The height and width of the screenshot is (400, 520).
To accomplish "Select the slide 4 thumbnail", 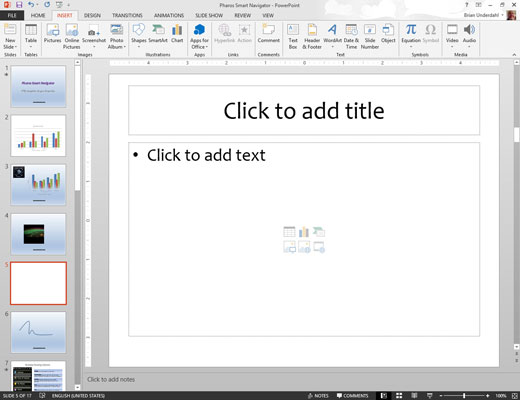I will pyautogui.click(x=38, y=234).
